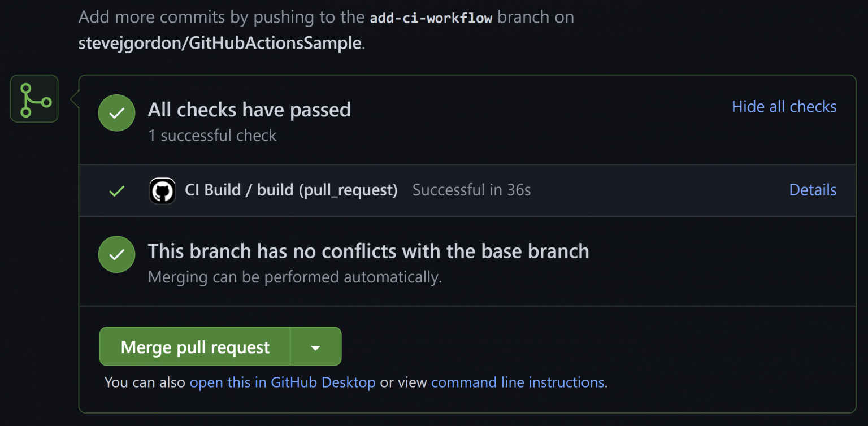Click the Successful in 36s status text
Screen dimensions: 868x426
click(471, 190)
